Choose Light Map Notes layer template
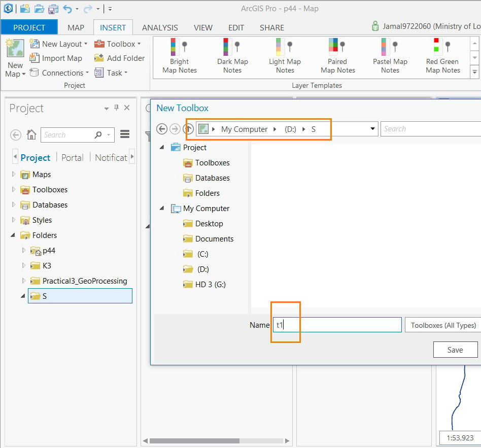This screenshot has width=481, height=448. point(285,56)
